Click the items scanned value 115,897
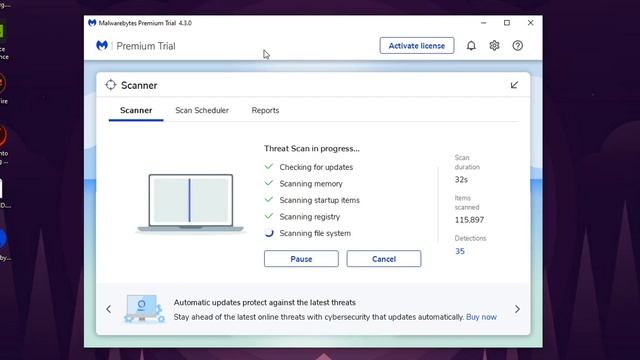Viewport: 640px width, 360px height. coord(469,220)
